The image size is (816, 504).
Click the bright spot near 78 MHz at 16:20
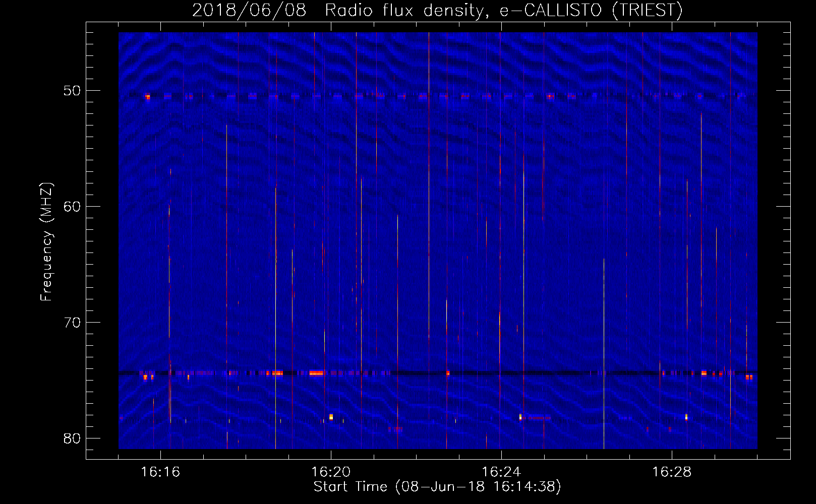point(331,417)
